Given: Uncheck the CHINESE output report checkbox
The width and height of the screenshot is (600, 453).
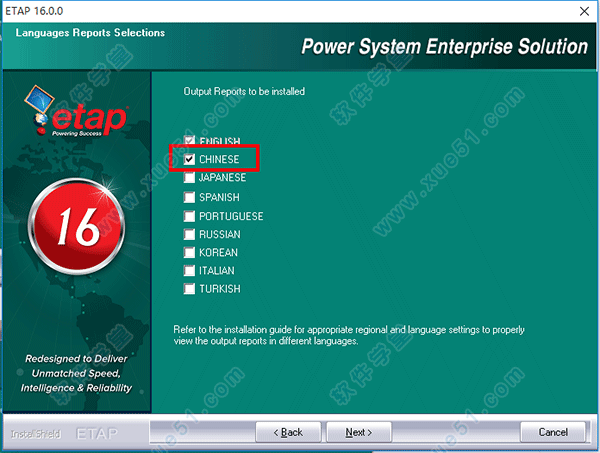Looking at the screenshot, I should click(189, 159).
